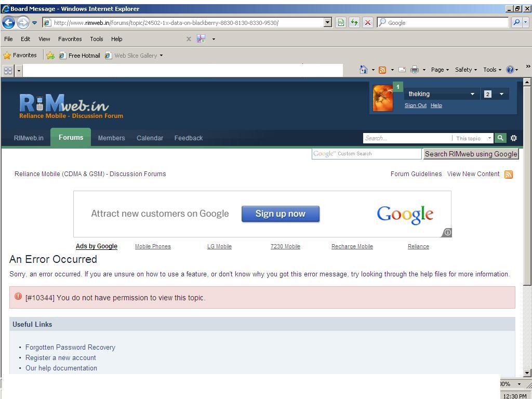Image resolution: width=532 pixels, height=399 pixels.
Task: Click the green forum search button
Action: click(500, 138)
